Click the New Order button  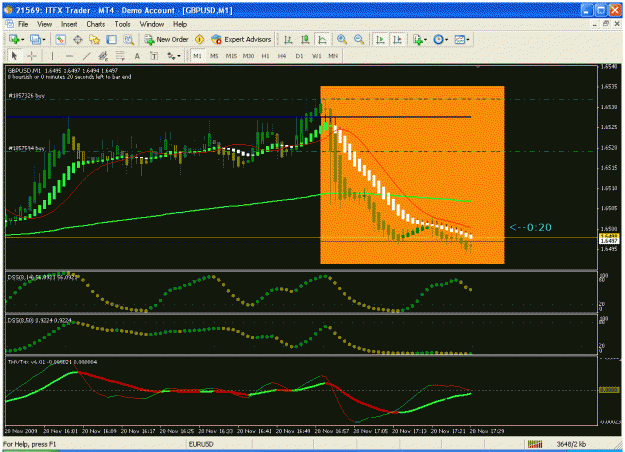[167, 39]
